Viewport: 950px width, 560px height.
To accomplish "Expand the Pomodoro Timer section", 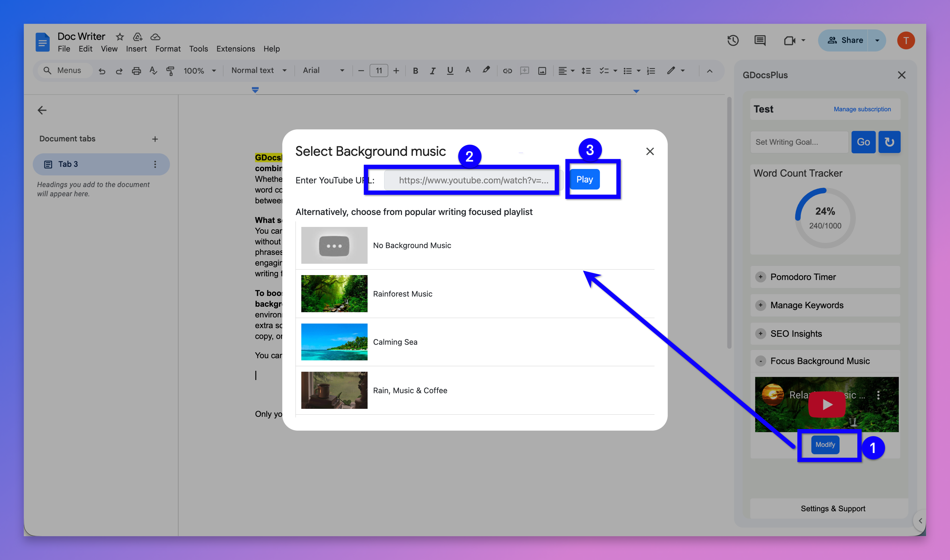I will [x=760, y=277].
